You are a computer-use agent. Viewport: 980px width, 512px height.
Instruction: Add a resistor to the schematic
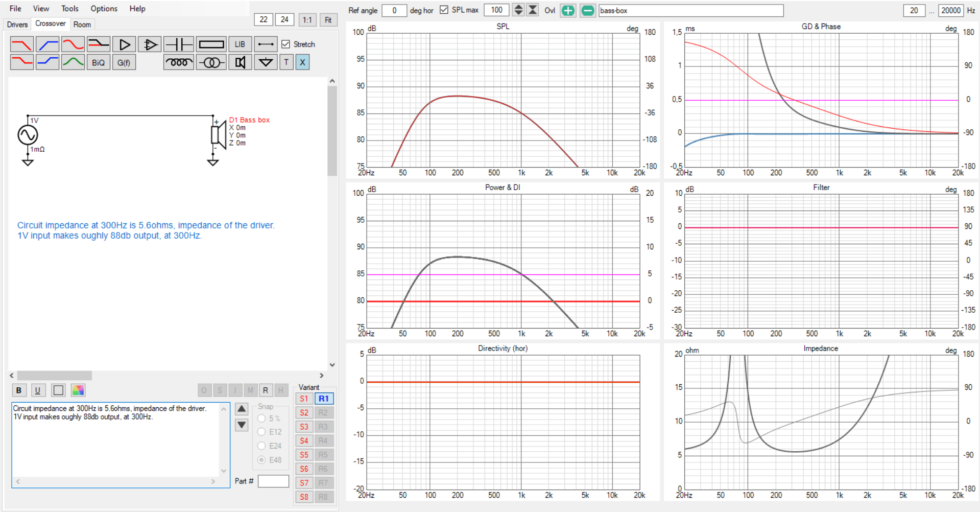pos(211,44)
